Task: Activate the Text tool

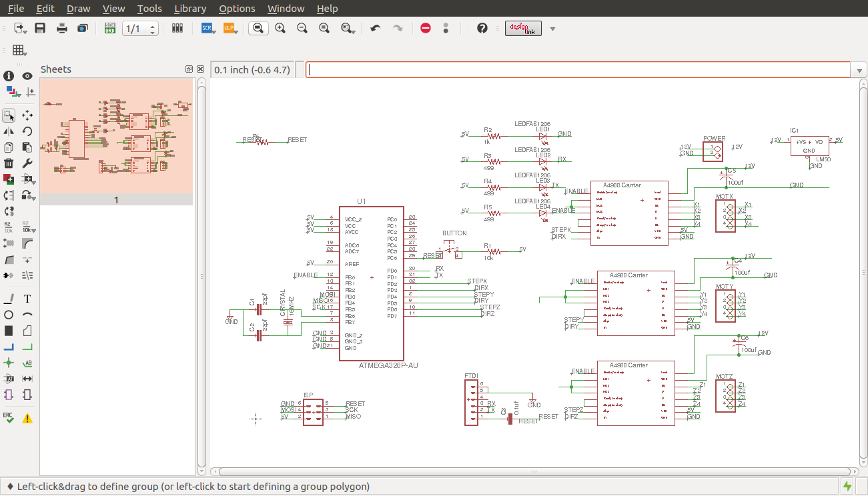Action: coord(27,299)
